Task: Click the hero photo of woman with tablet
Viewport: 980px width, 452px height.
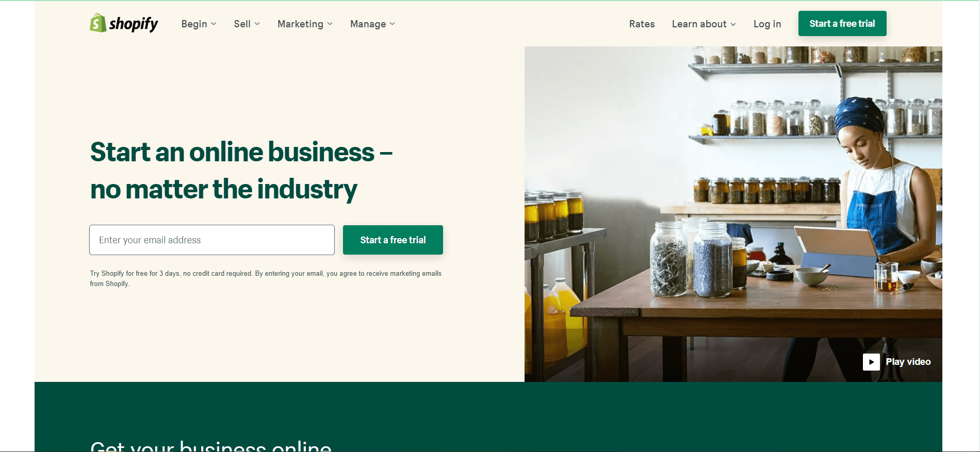Action: coord(733,214)
